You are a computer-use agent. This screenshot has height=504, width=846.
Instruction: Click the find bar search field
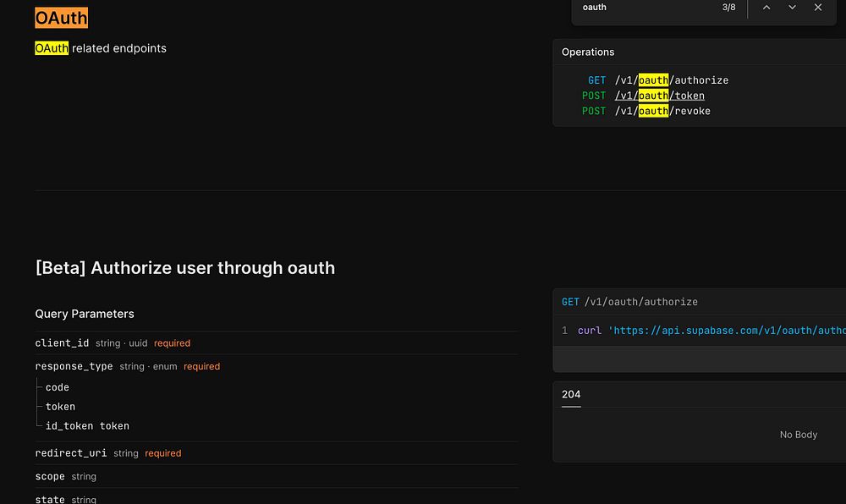pos(643,8)
